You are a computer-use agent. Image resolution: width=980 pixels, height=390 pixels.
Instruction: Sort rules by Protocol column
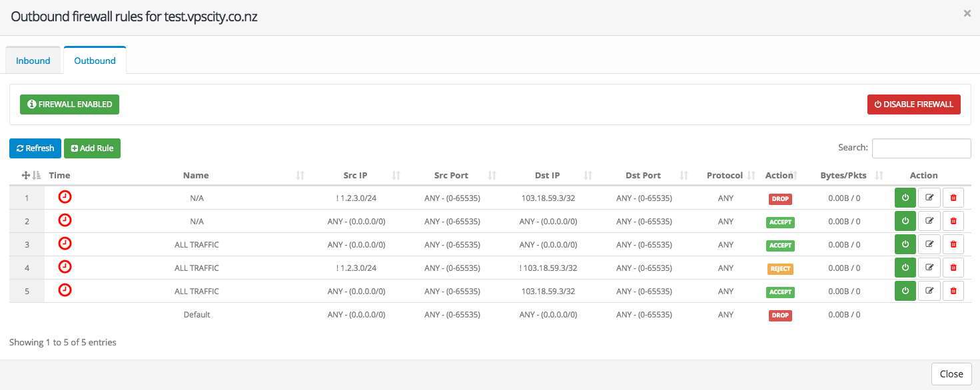point(724,175)
